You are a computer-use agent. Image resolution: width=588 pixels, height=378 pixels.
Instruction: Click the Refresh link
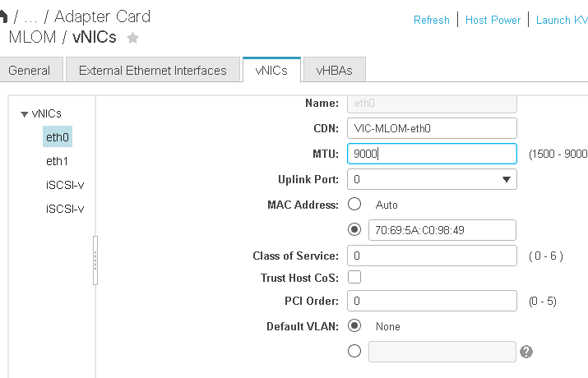pos(432,20)
